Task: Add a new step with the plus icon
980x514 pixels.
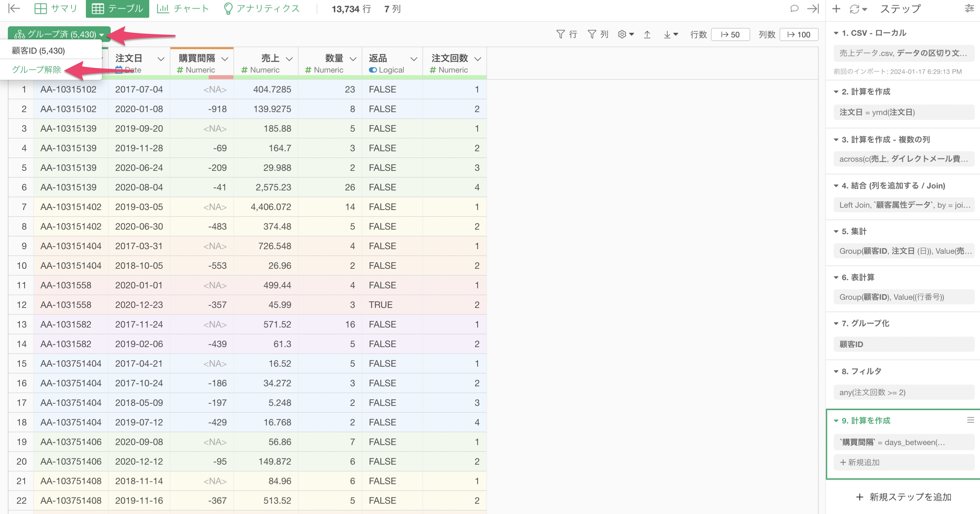Action: click(836, 8)
